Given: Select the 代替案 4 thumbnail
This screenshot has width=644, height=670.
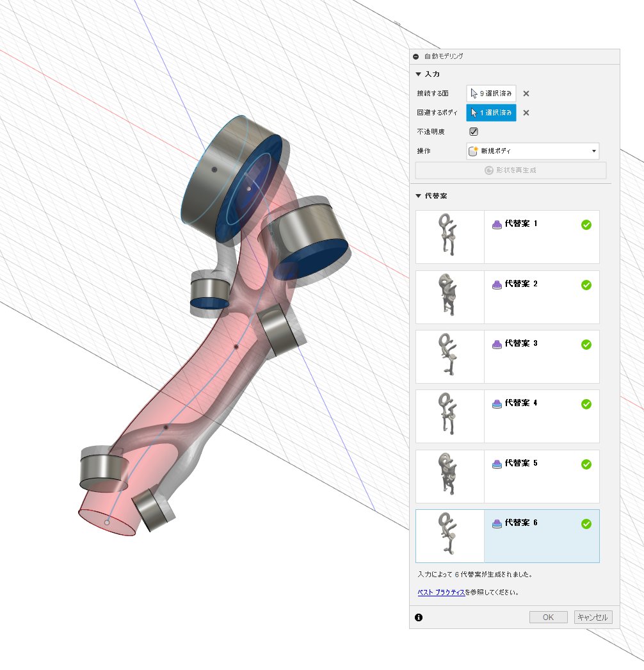Looking at the screenshot, I should 449,416.
